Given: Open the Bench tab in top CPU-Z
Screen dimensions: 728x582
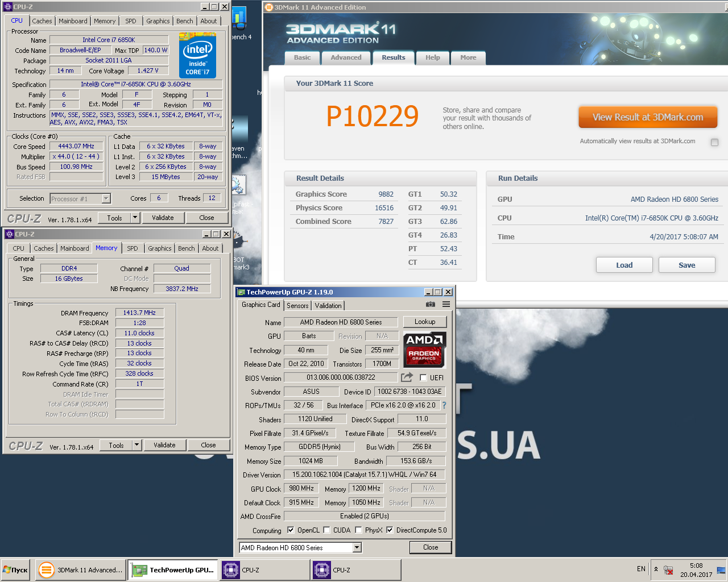Looking at the screenshot, I should [x=184, y=21].
